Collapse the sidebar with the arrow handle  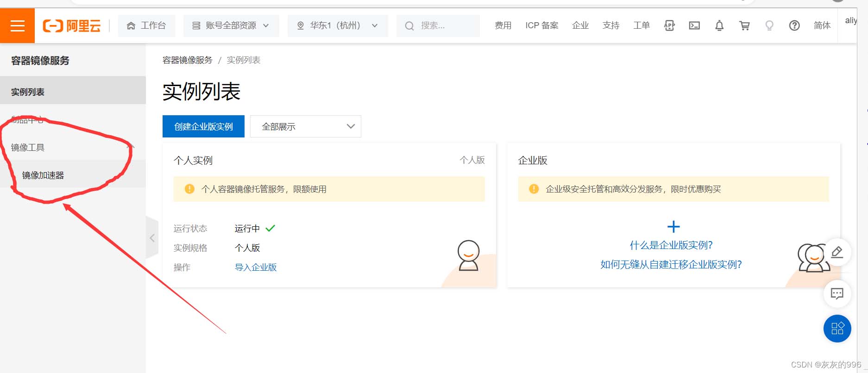(152, 237)
